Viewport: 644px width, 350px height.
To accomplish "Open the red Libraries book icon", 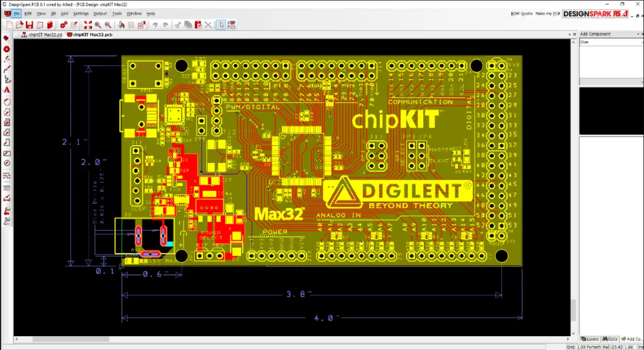I will tap(50, 25).
